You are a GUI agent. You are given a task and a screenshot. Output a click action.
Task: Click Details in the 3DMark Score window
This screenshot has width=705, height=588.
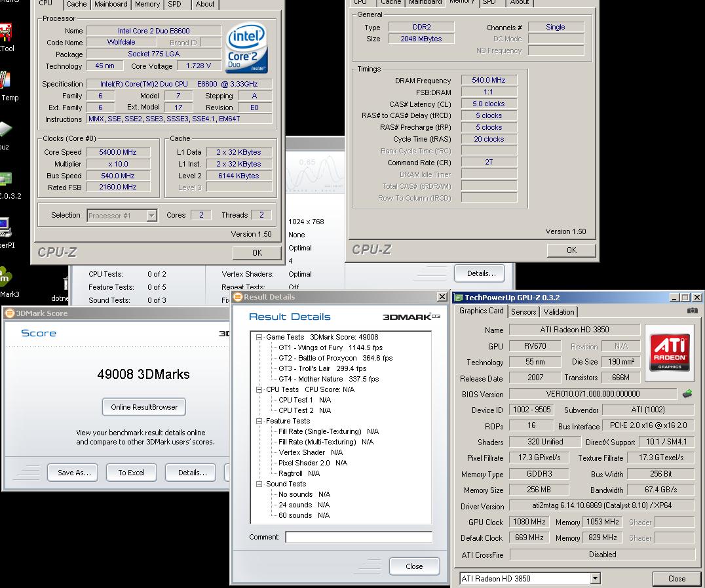[x=192, y=473]
